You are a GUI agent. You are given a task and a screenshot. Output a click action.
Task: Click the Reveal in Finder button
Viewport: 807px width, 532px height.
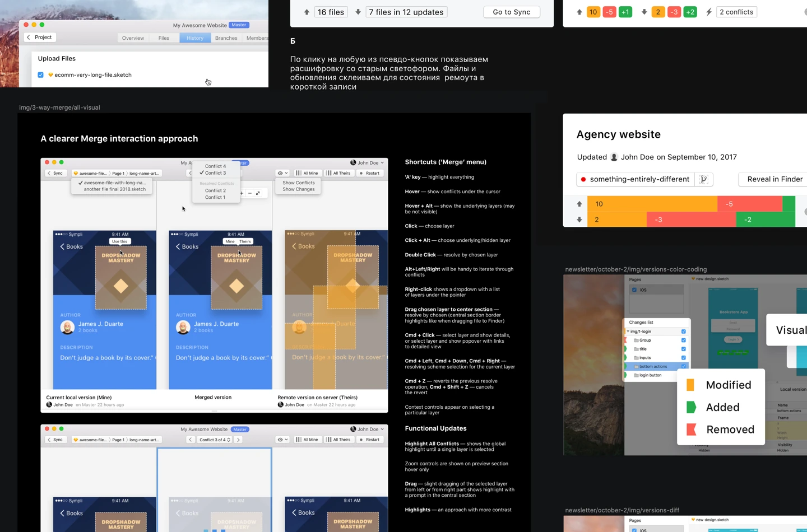[774, 179]
